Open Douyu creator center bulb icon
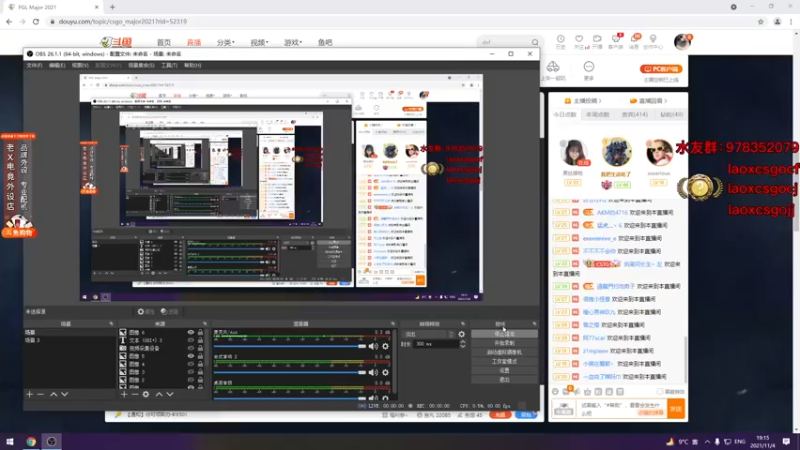This screenshot has height=450, width=800. tap(653, 41)
